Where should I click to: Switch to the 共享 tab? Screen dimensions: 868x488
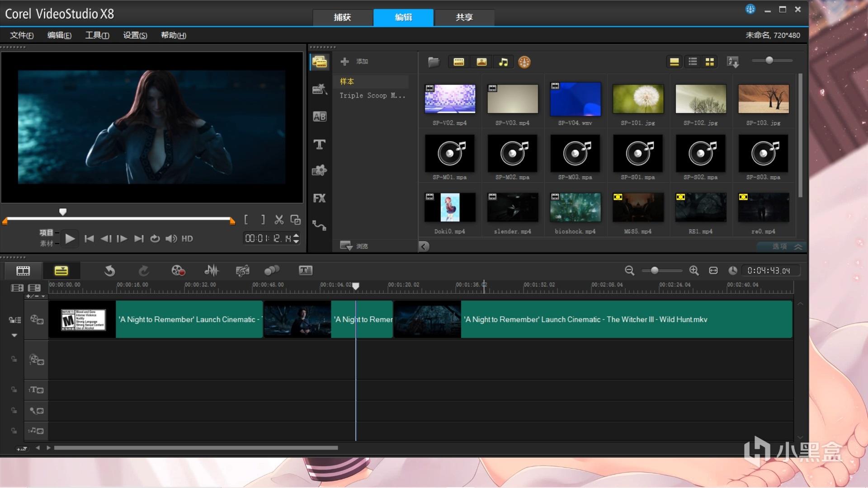(x=464, y=17)
